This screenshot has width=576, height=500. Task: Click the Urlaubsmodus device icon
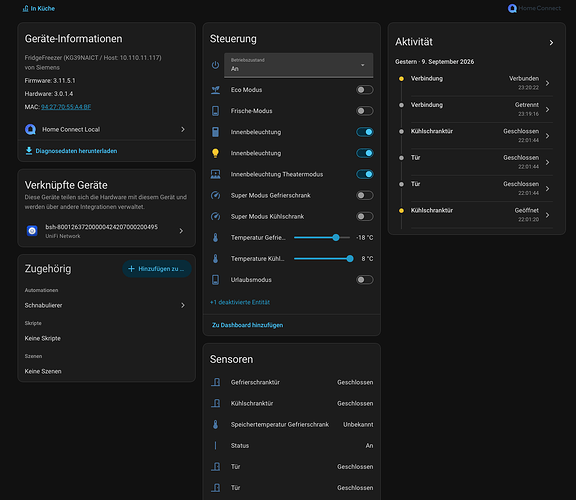pyautogui.click(x=216, y=280)
